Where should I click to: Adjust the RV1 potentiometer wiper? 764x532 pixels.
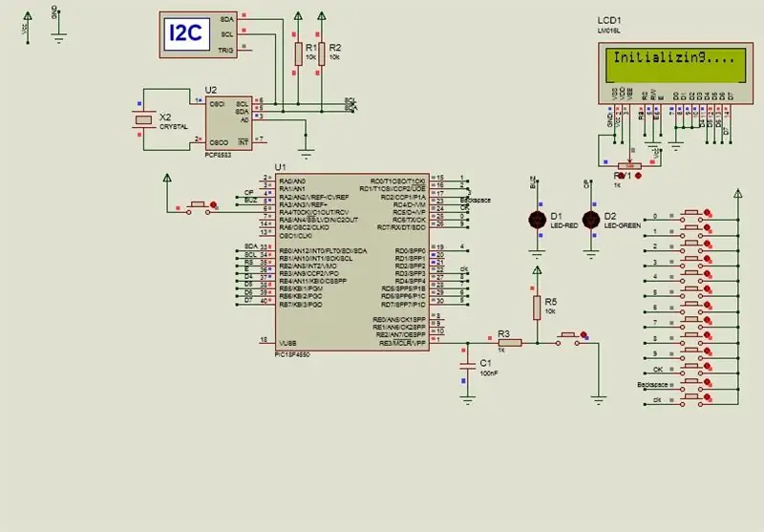coord(629,166)
